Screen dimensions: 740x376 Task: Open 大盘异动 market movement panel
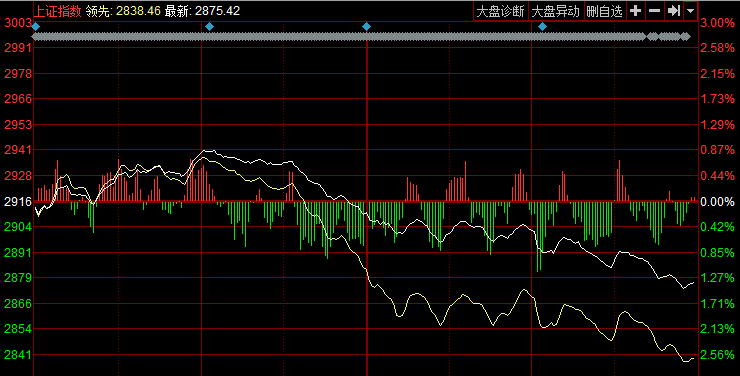pyautogui.click(x=555, y=11)
